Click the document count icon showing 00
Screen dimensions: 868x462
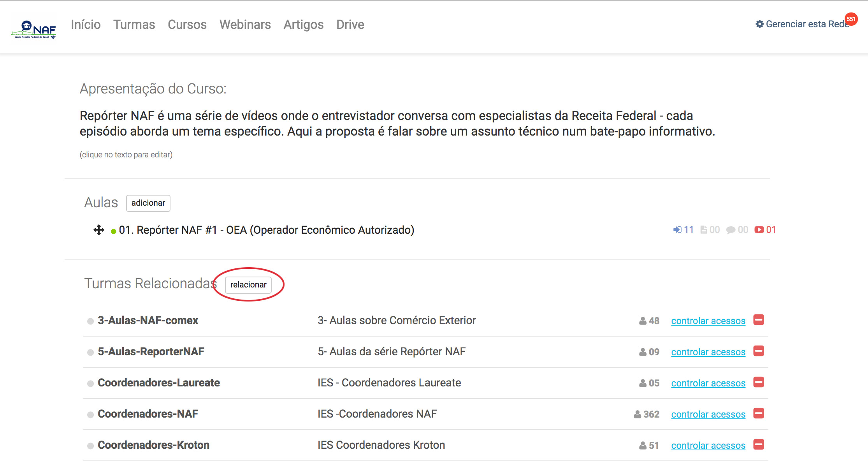[704, 230]
